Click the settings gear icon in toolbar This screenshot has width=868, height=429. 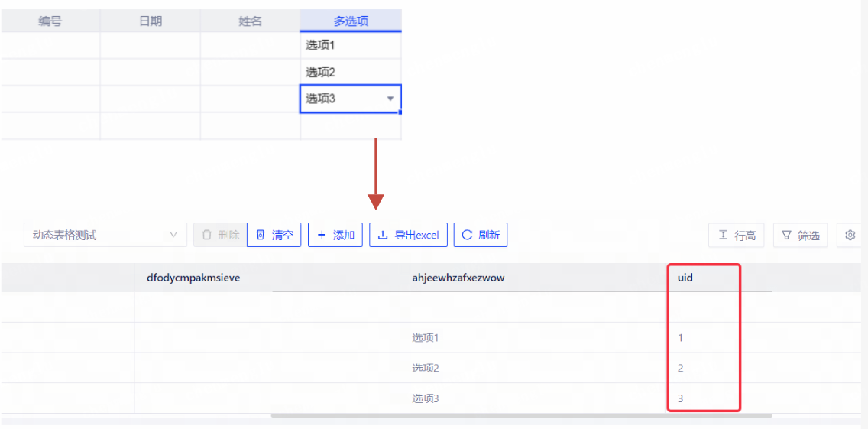850,236
